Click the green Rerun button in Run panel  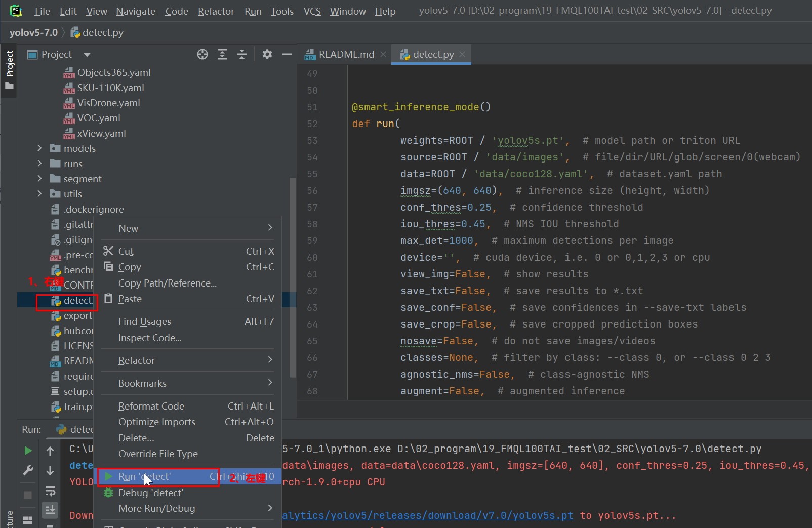(28, 451)
